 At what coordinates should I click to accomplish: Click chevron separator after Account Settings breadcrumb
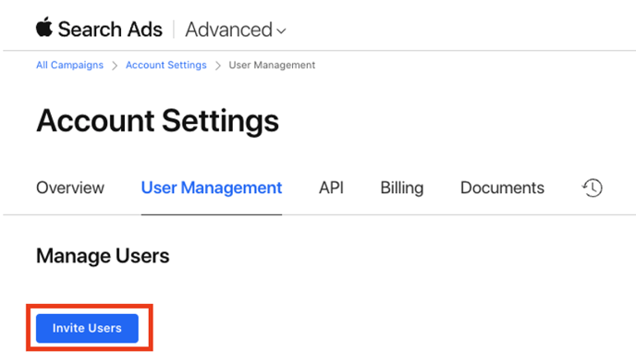coord(218,66)
